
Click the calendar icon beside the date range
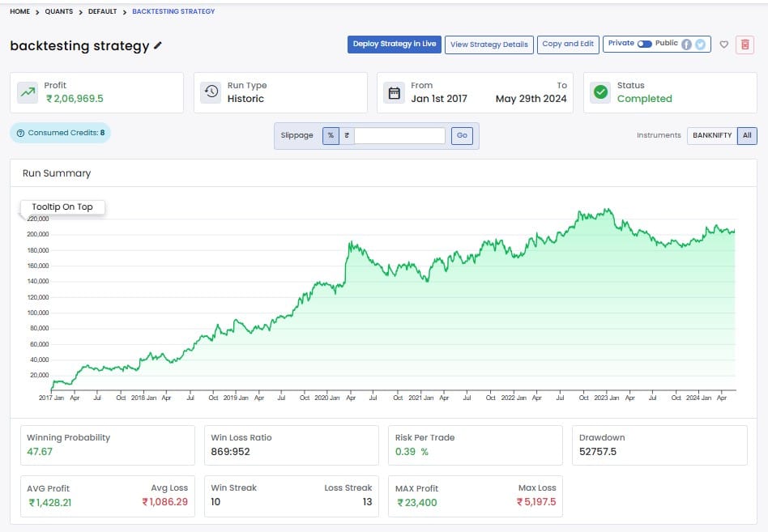[395, 91]
